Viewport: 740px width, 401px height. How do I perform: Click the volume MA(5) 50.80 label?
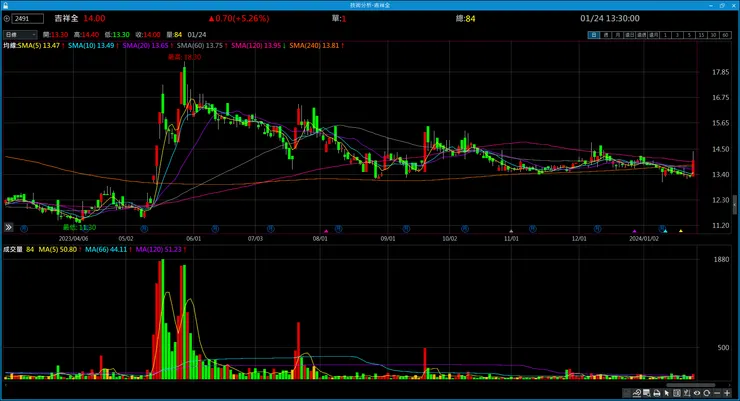pyautogui.click(x=58, y=249)
